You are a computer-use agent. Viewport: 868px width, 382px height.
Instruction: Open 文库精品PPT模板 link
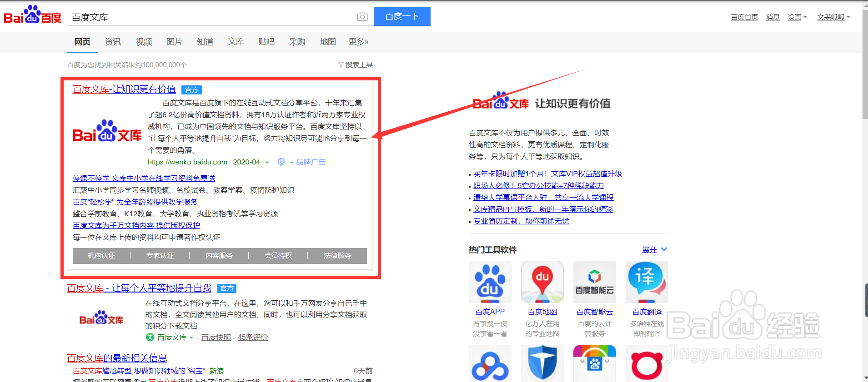click(543, 209)
